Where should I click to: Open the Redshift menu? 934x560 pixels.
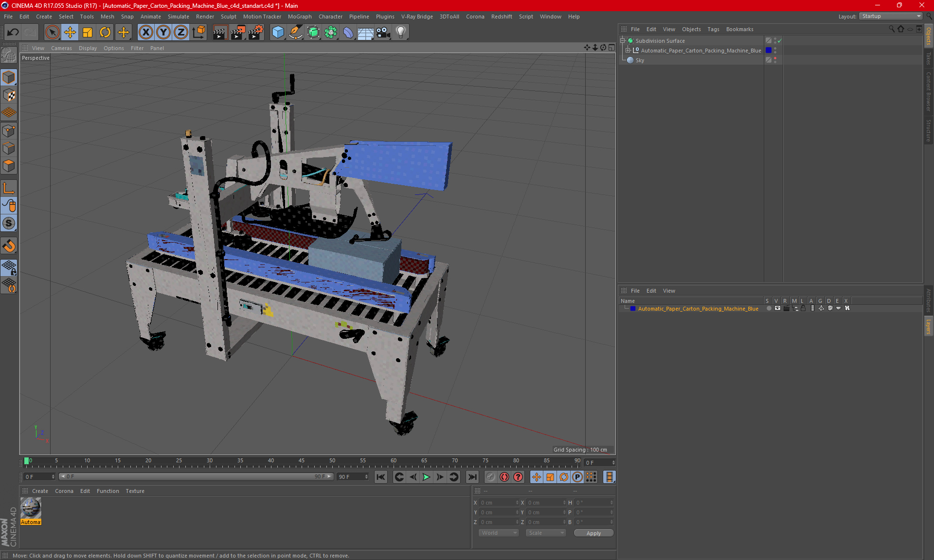point(501,17)
